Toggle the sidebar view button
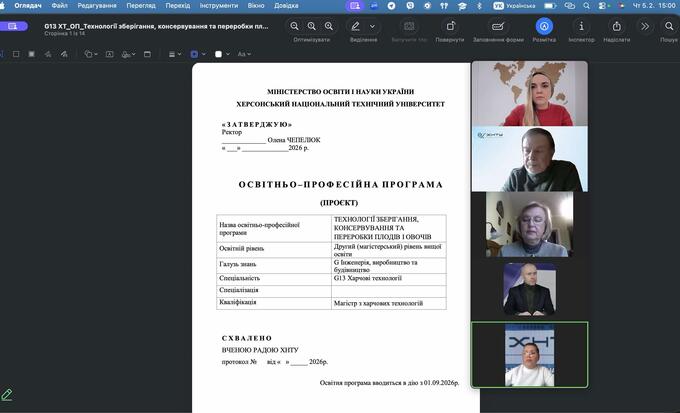 coord(12,26)
